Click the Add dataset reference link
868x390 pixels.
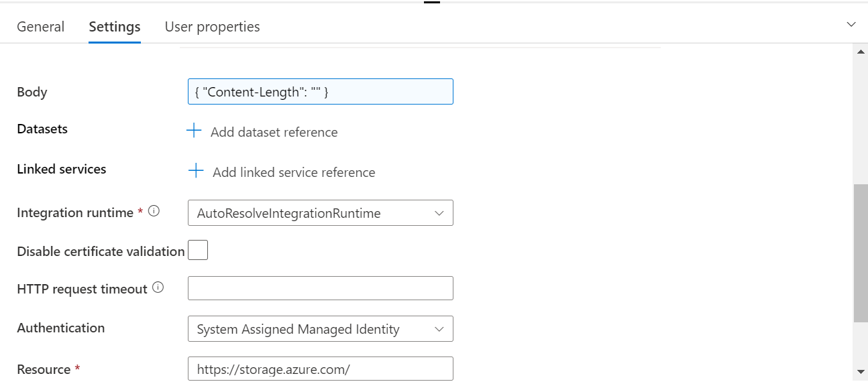pos(274,132)
